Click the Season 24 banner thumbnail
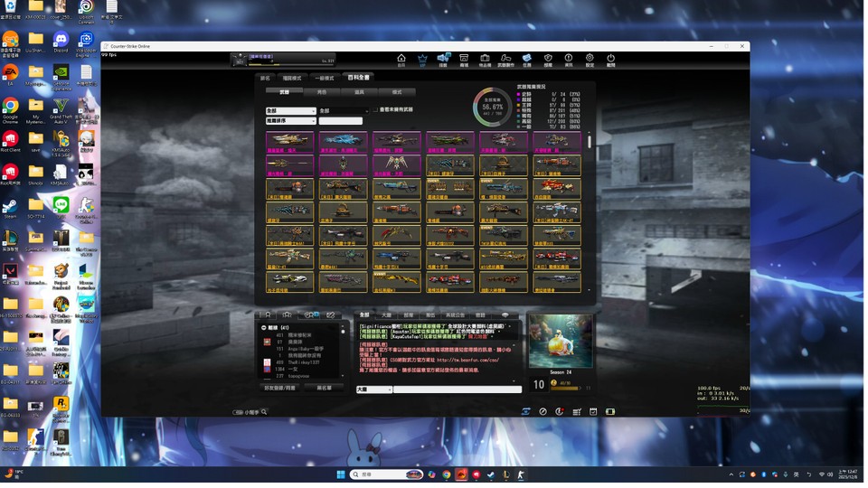The width and height of the screenshot is (868, 488). [561, 342]
